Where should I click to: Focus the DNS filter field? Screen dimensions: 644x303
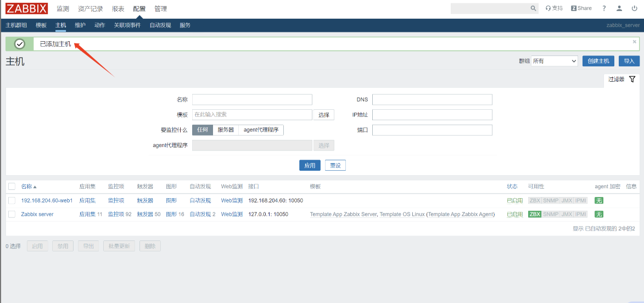click(x=432, y=100)
